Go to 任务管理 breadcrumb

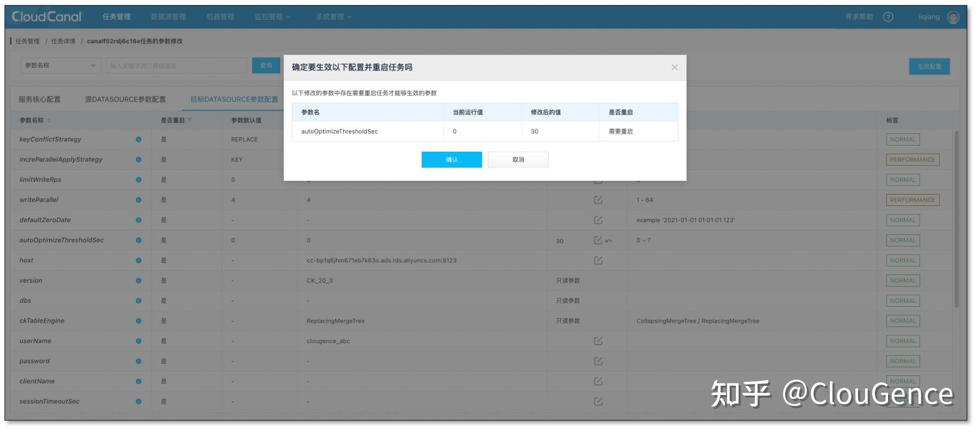pos(27,41)
